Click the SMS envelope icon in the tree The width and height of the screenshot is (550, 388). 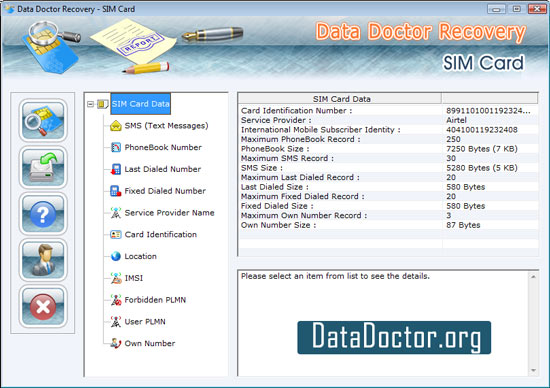(116, 126)
